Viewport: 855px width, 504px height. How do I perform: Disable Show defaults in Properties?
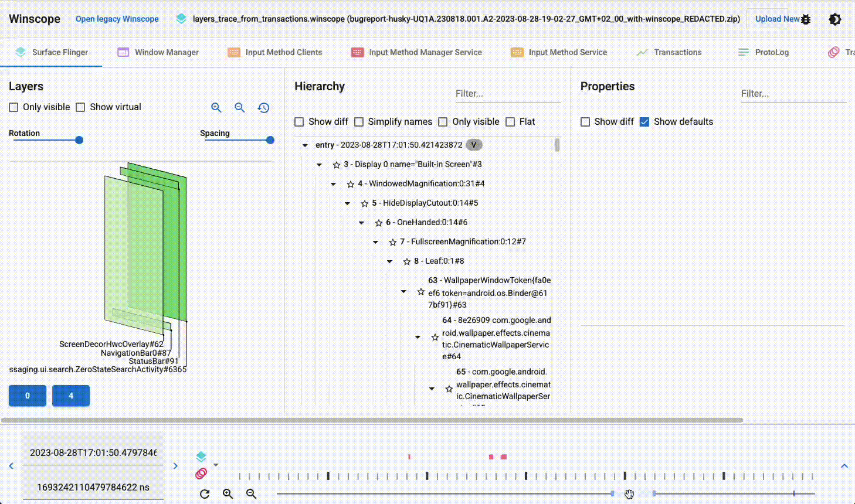tap(644, 121)
